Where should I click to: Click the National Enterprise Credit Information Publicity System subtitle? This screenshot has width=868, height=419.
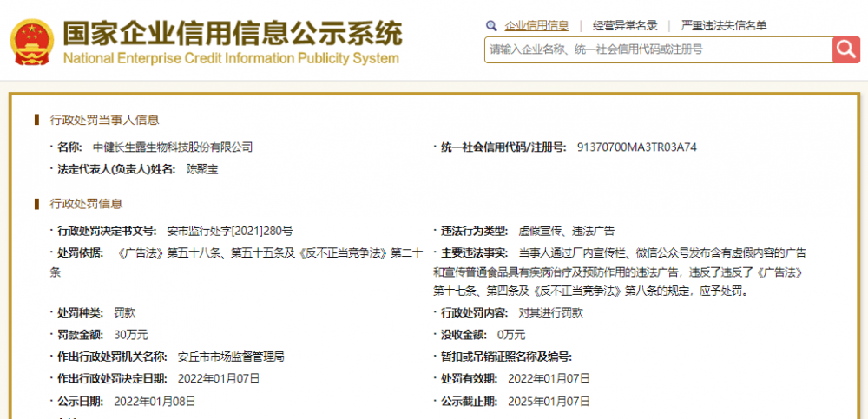click(231, 58)
